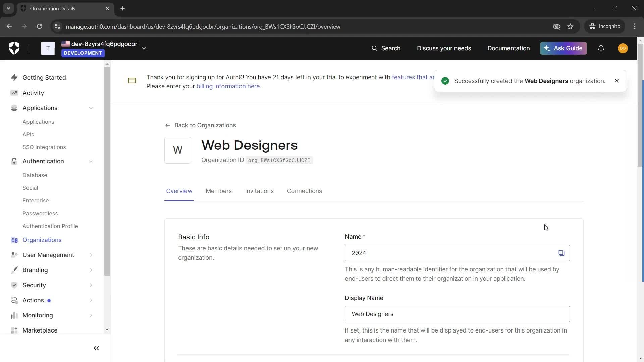
Task: Click the User Management people icon
Action: (14, 255)
